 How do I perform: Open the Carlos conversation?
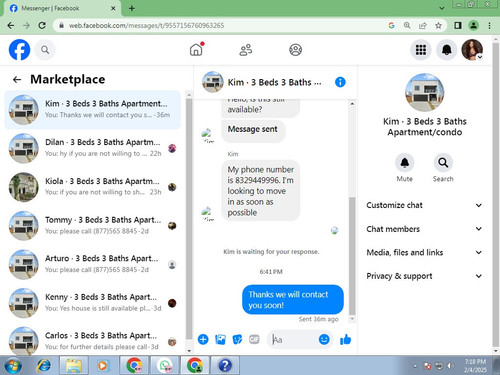(92, 341)
